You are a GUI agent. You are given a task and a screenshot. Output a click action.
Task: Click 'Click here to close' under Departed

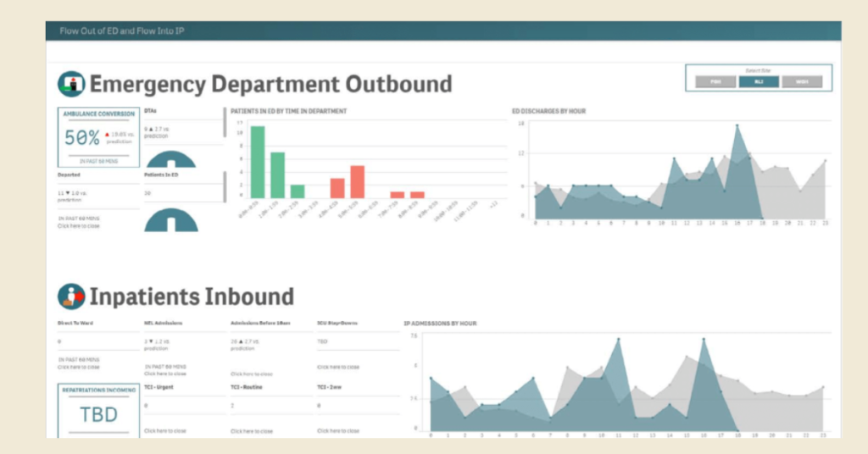(x=79, y=226)
